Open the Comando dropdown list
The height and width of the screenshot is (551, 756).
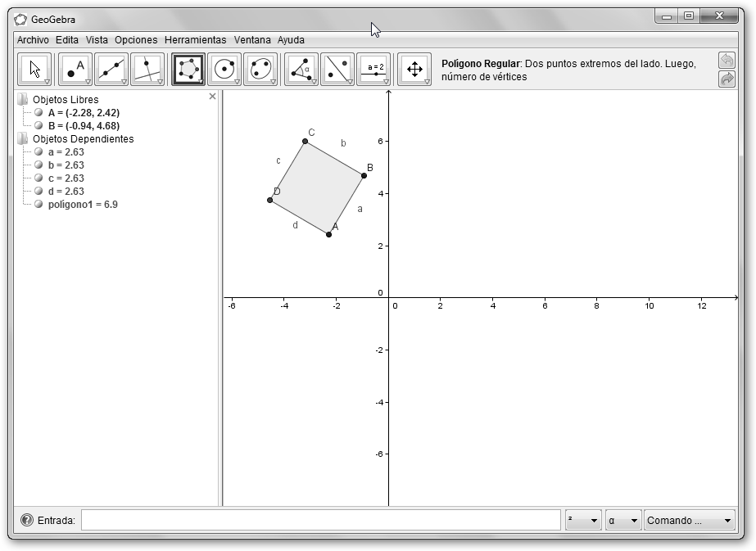coord(690,520)
